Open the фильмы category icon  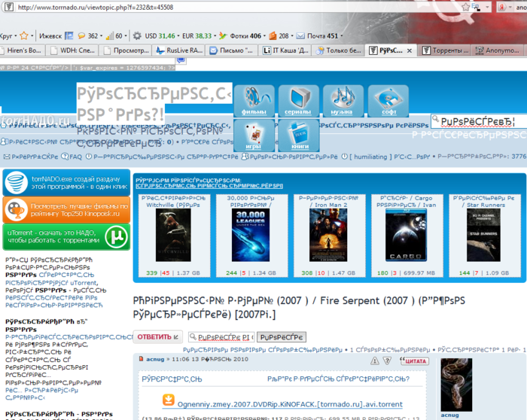point(254,101)
